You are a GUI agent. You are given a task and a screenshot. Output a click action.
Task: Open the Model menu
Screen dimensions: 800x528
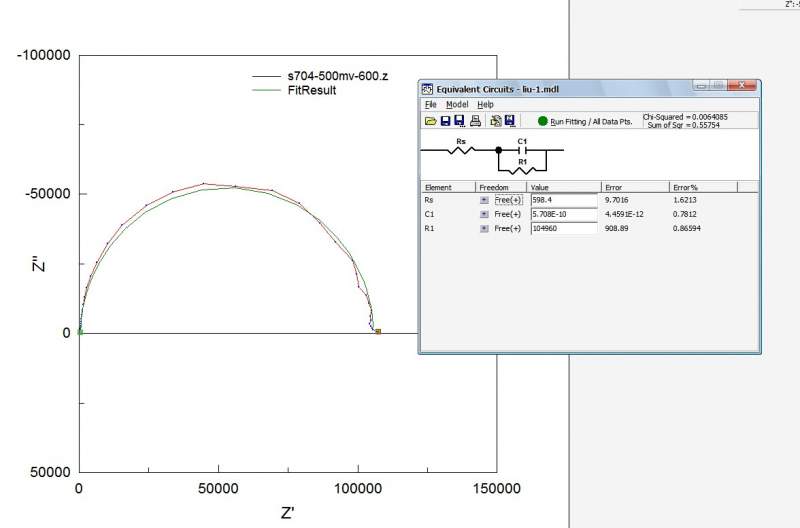click(x=457, y=105)
